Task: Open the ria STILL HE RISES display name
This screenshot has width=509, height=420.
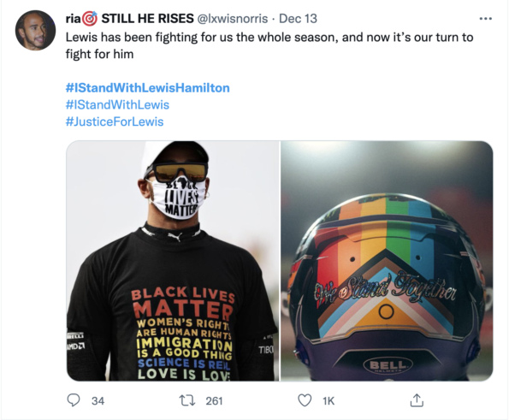Action: coord(129,19)
